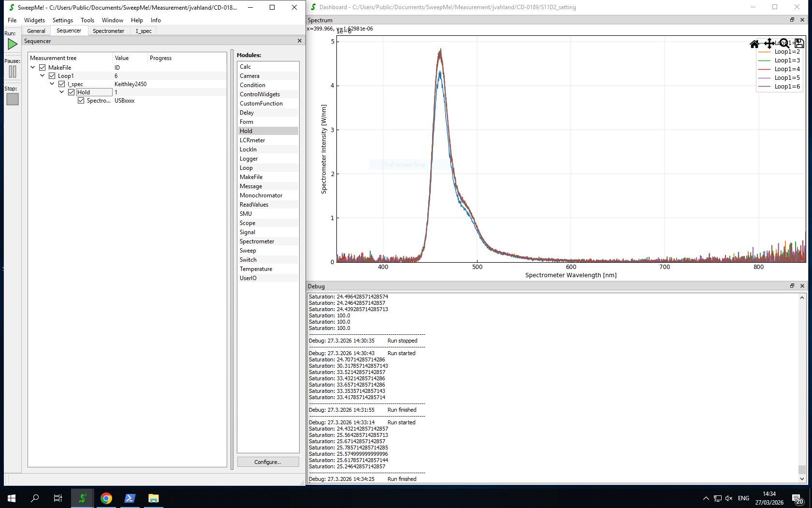This screenshot has height=508, width=812.
Task: Open the Widgets menu
Action: point(34,20)
